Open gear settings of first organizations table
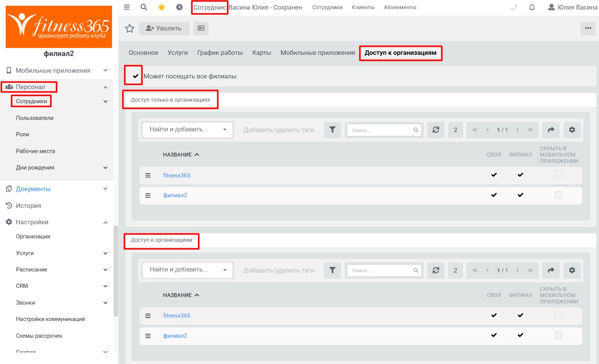 point(572,130)
